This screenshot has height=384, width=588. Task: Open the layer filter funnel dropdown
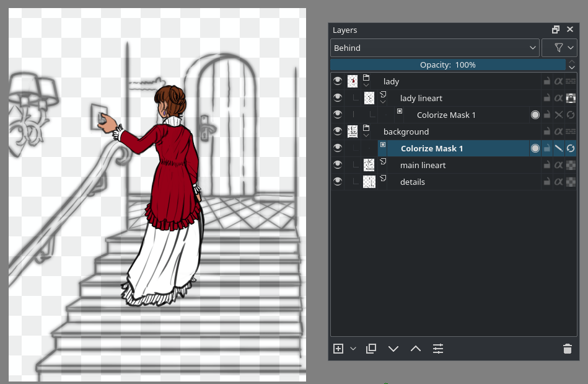[x=559, y=48]
